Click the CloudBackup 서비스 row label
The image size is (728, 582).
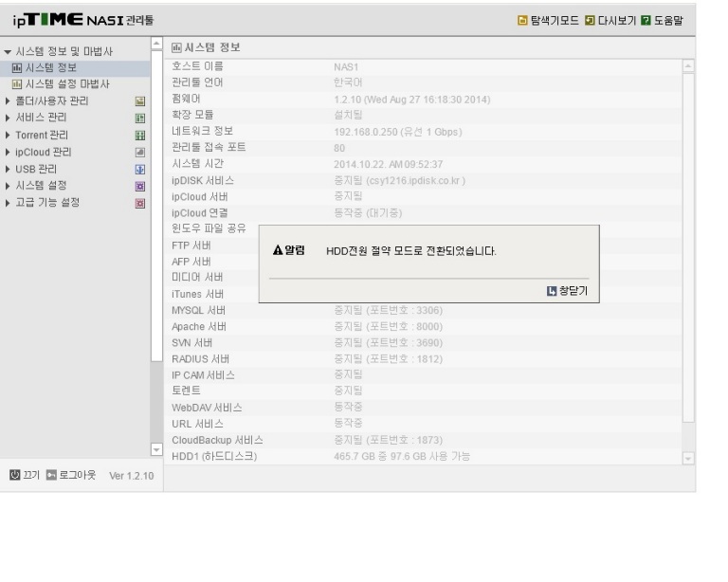217,440
